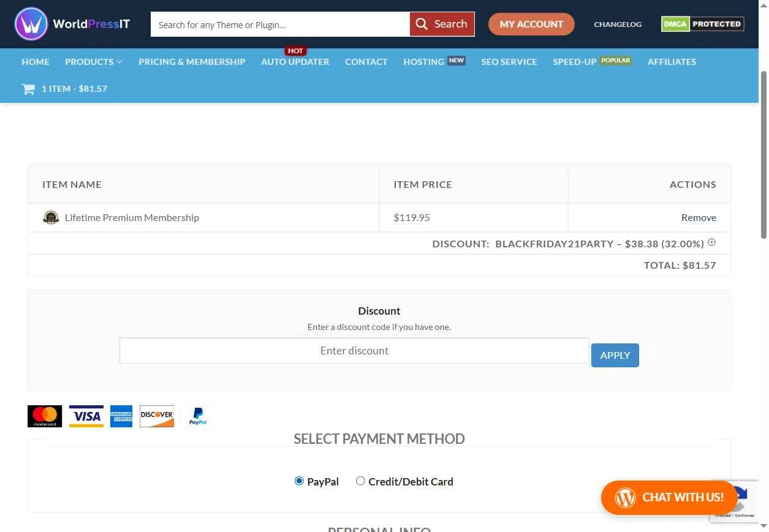Click the DMCA Protected badge
The image size is (769, 532).
tap(702, 24)
